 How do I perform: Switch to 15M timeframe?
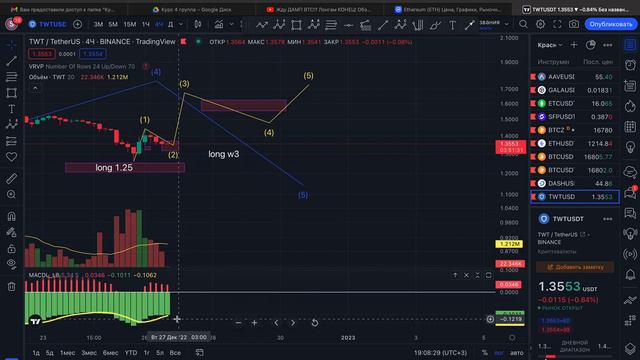(130, 24)
